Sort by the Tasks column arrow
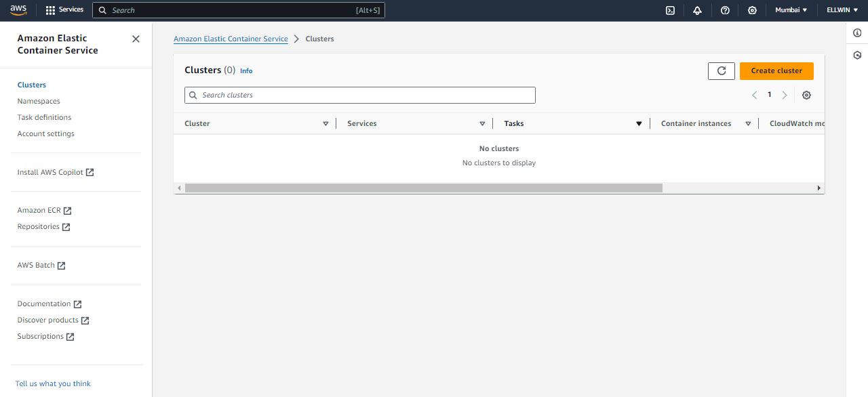 click(x=639, y=124)
